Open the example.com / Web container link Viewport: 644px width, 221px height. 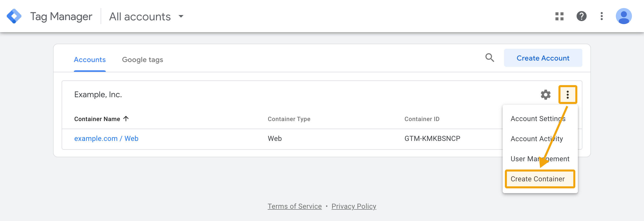[x=106, y=139]
